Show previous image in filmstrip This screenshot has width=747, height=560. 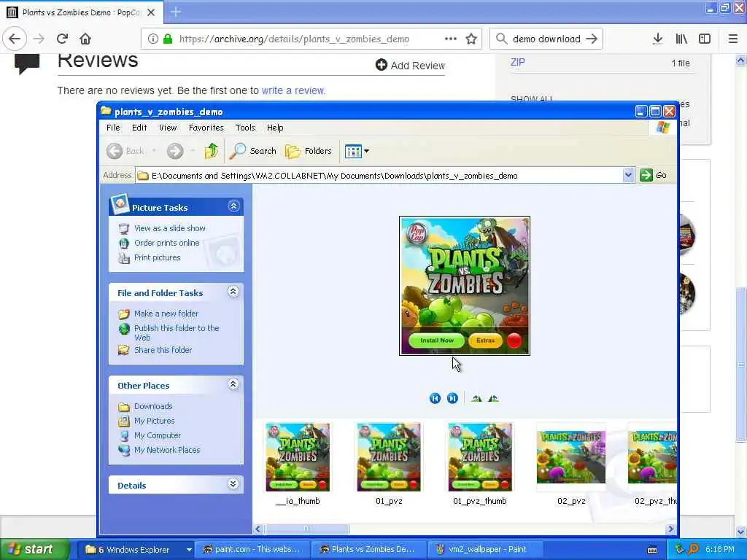point(435,399)
